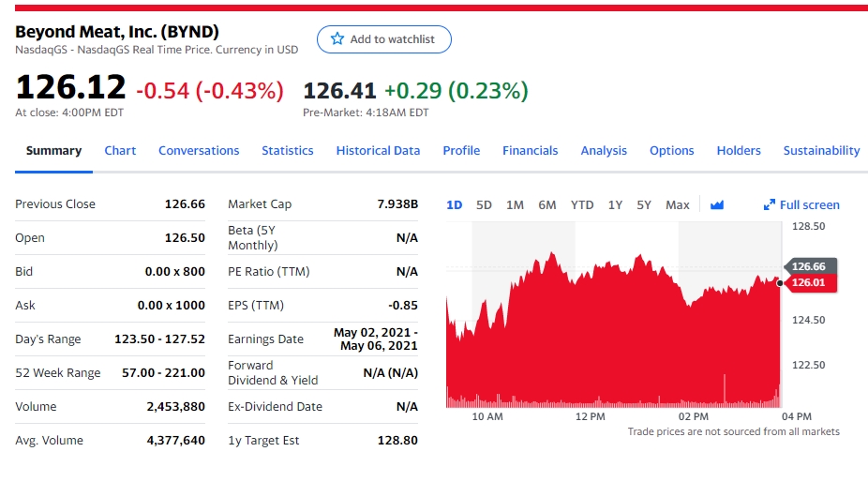Open the chart type area icon

717,205
